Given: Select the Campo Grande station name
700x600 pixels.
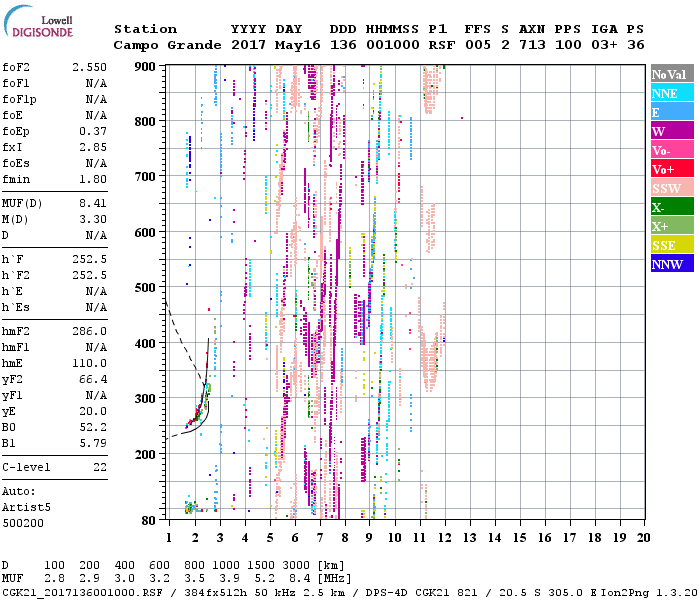Looking at the screenshot, I should pos(162,45).
